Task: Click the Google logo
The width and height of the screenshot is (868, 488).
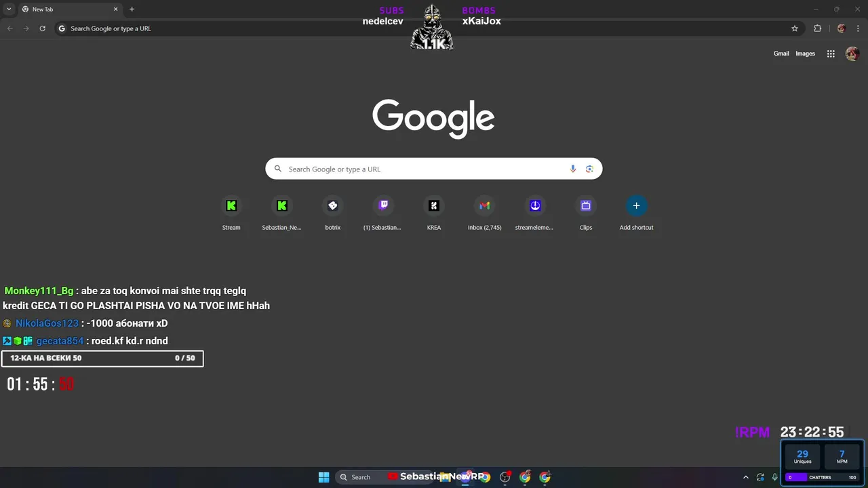Action: click(433, 119)
